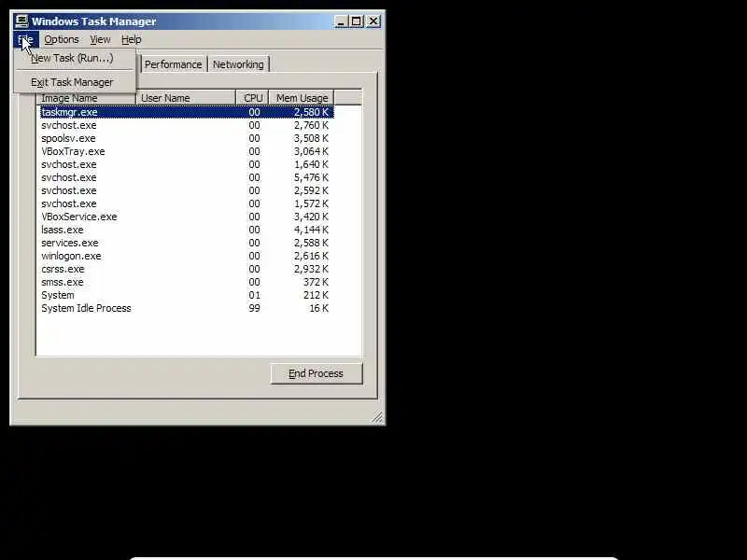Select the VBoxService.exe process
This screenshot has height=560, width=747.
pyautogui.click(x=187, y=217)
